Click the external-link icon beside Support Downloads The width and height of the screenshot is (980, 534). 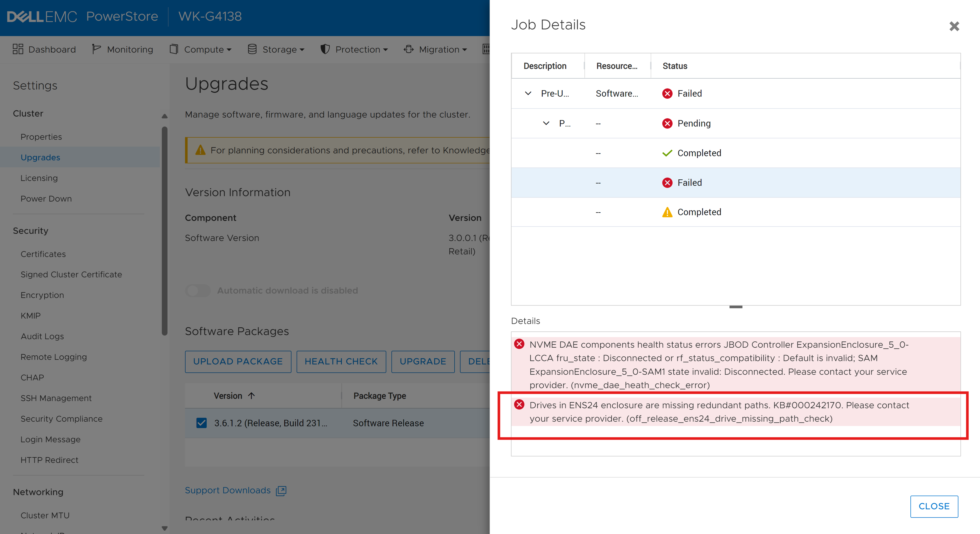point(281,491)
